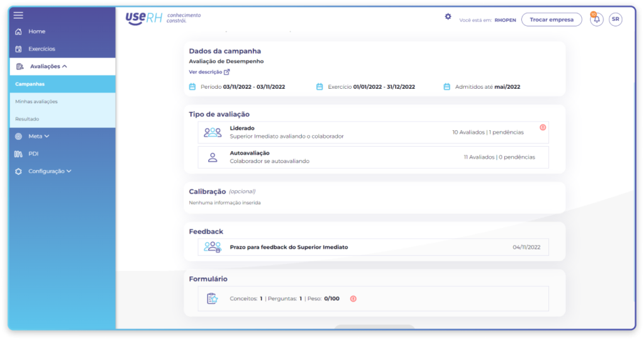Click the PDI books icon
This screenshot has height=340, width=644.
[18, 154]
